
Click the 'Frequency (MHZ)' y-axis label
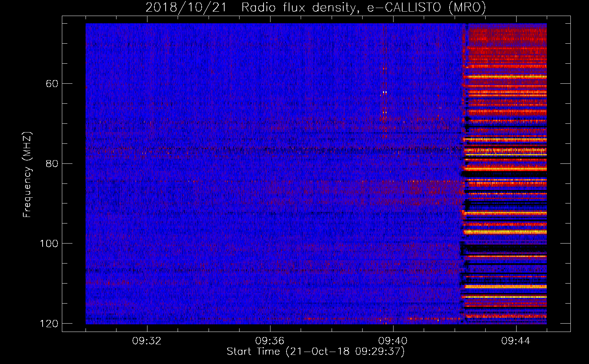pyautogui.click(x=27, y=175)
